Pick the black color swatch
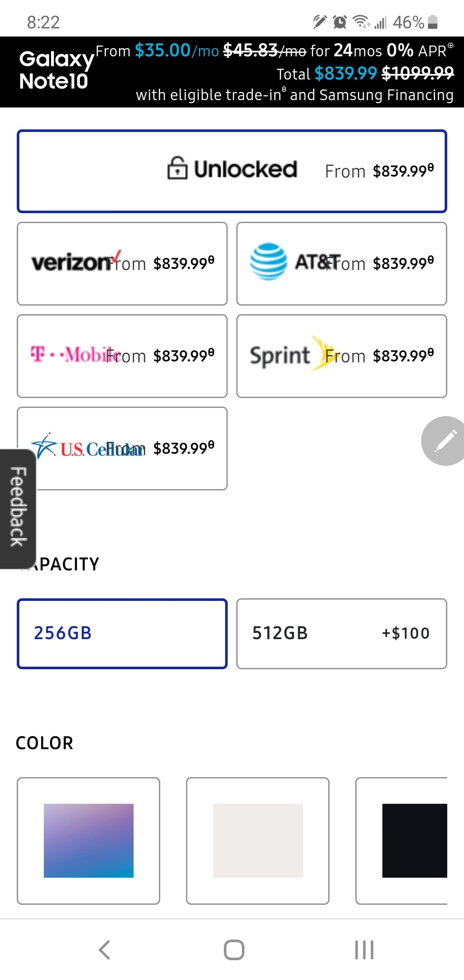This screenshot has width=464, height=980. 402,841
